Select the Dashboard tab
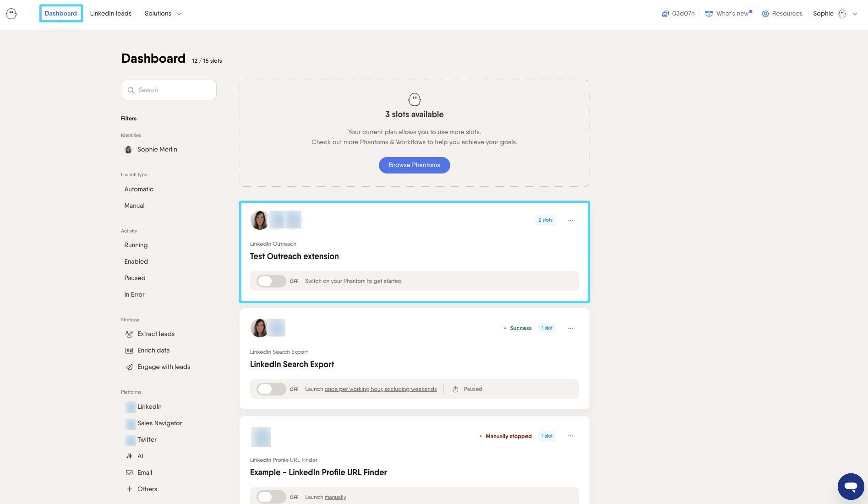Viewport: 868px width, 504px height. click(x=60, y=13)
